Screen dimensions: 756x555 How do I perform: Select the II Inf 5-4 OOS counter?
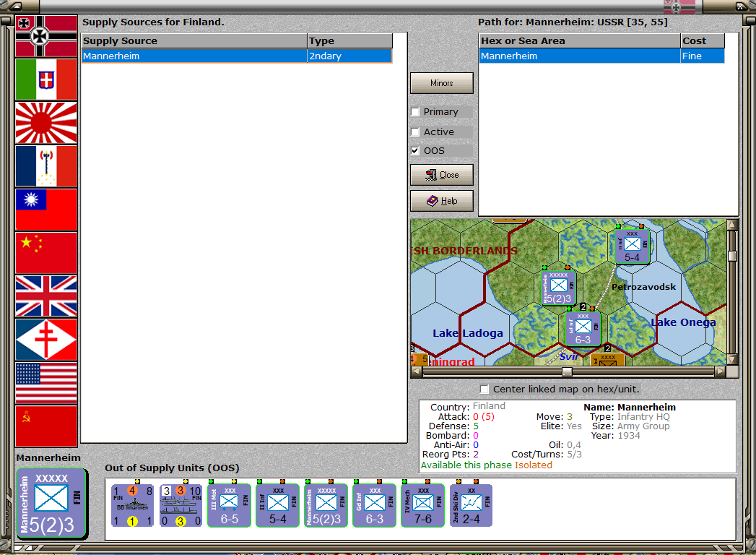[x=278, y=506]
